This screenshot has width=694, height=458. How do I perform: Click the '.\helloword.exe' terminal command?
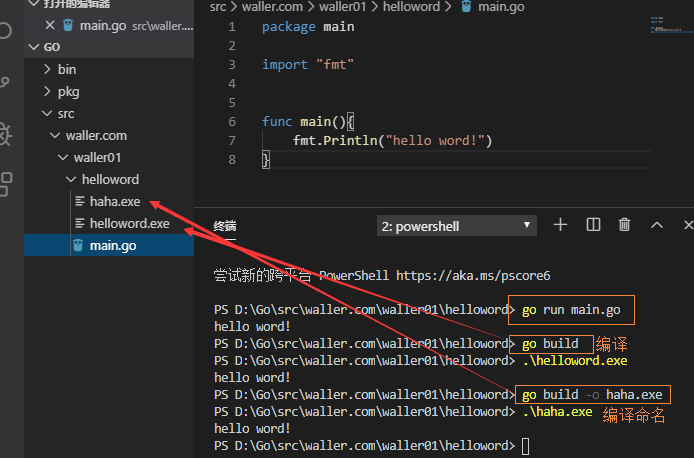point(575,361)
